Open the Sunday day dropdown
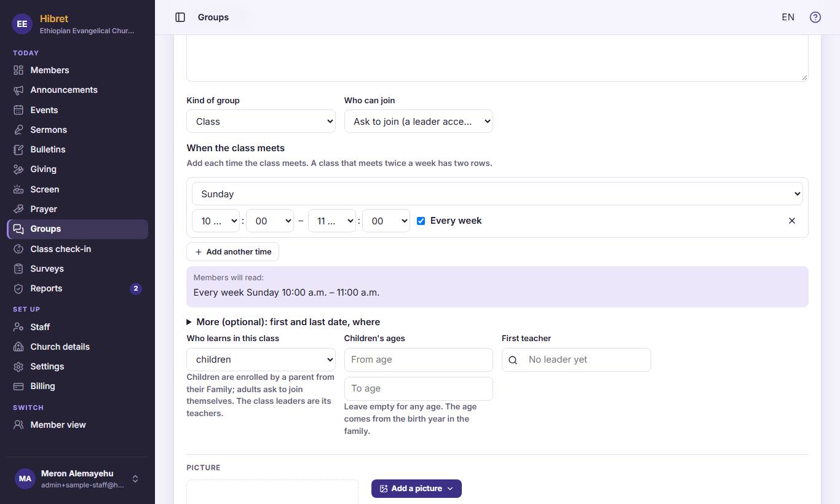 [497, 194]
